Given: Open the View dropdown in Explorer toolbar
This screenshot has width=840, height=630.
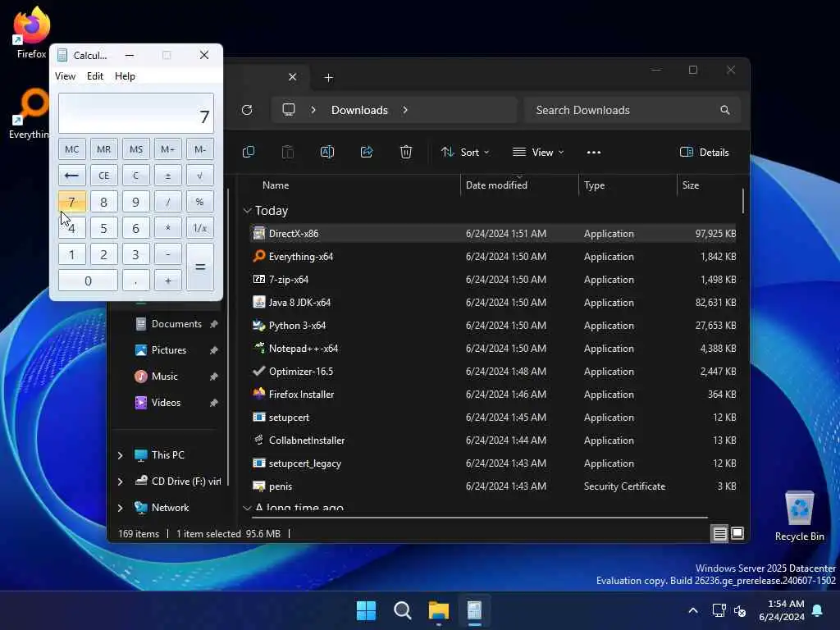Looking at the screenshot, I should tap(538, 152).
